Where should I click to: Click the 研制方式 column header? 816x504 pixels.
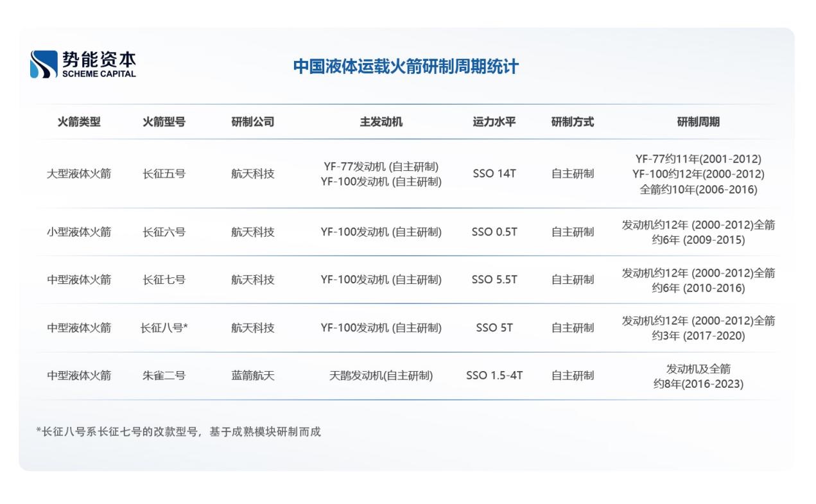[x=573, y=121]
